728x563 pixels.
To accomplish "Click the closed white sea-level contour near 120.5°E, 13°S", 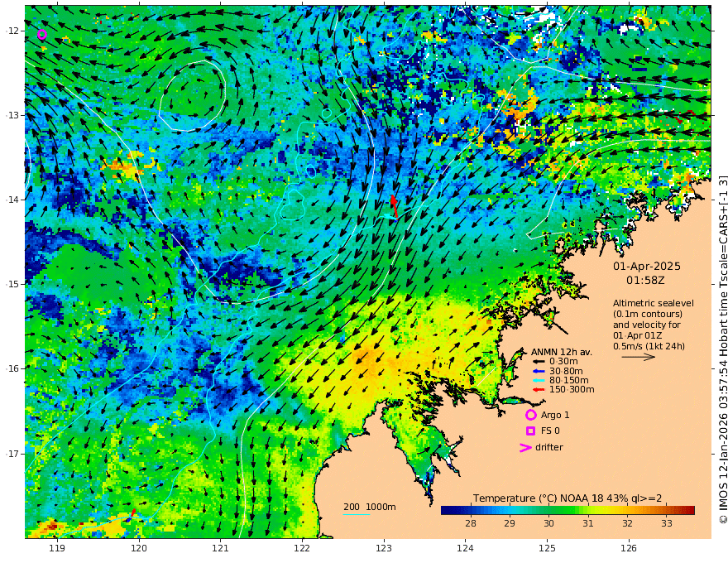I will (192, 95).
